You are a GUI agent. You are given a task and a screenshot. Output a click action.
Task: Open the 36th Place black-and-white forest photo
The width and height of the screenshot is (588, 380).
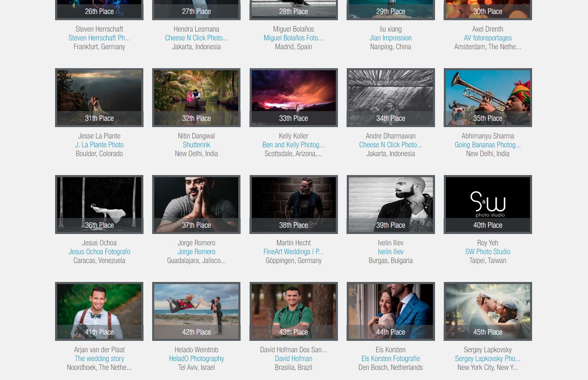click(x=99, y=200)
